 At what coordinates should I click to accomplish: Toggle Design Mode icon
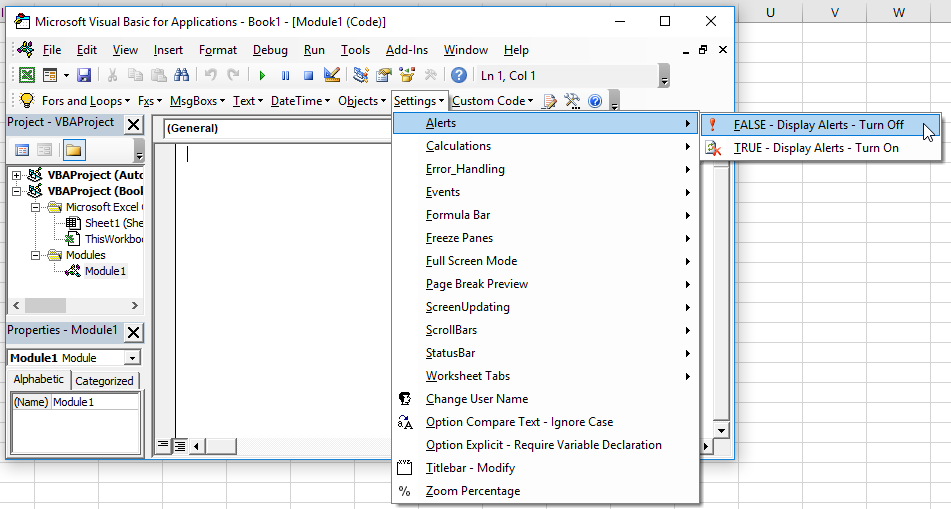pos(333,75)
